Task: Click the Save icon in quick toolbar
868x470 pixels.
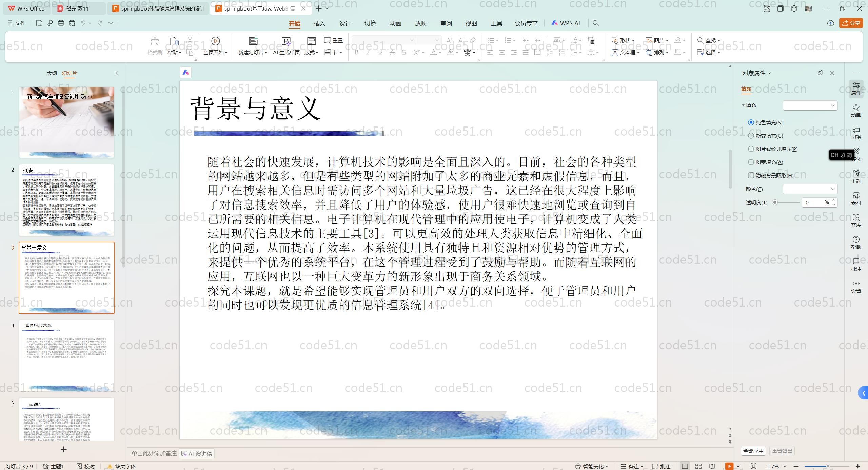Action: point(39,23)
